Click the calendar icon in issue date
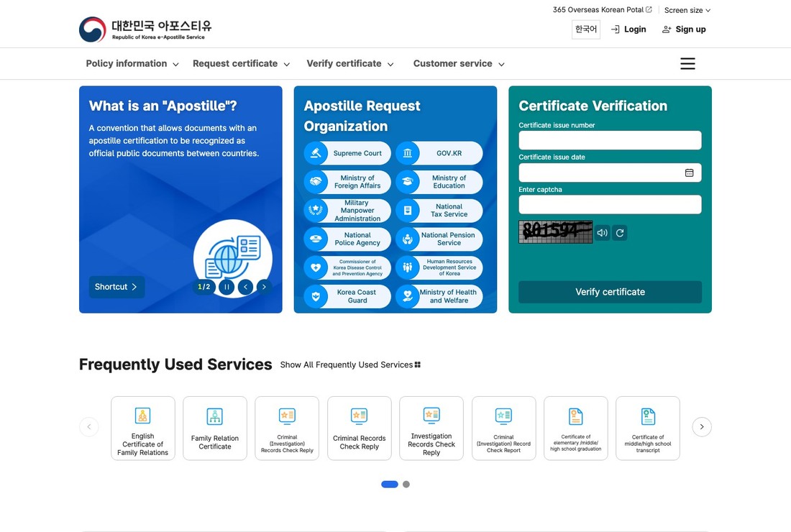The image size is (791, 532). pos(689,173)
